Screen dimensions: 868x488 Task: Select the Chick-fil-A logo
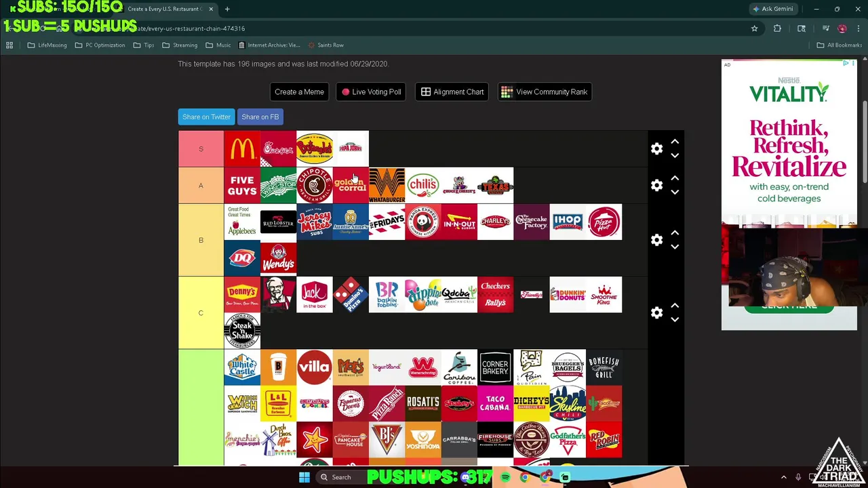click(x=278, y=148)
